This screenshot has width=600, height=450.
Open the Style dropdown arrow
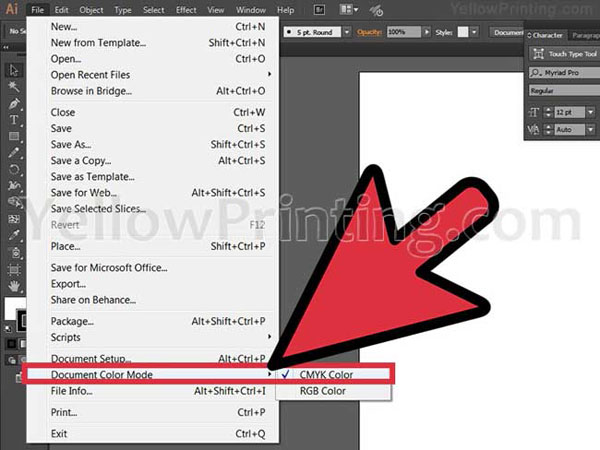pos(474,32)
